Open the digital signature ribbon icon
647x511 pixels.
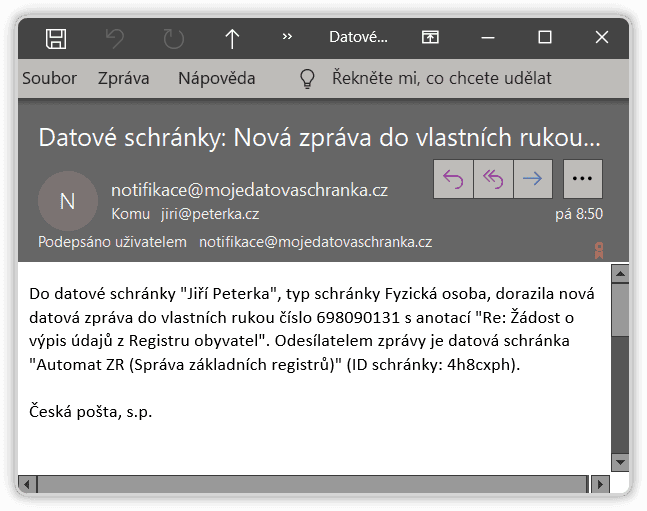coord(599,251)
